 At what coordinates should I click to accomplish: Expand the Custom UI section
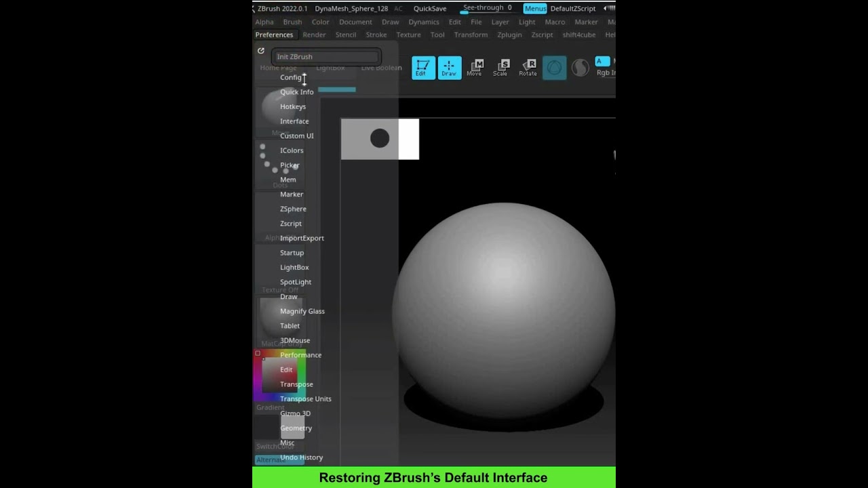pos(297,136)
